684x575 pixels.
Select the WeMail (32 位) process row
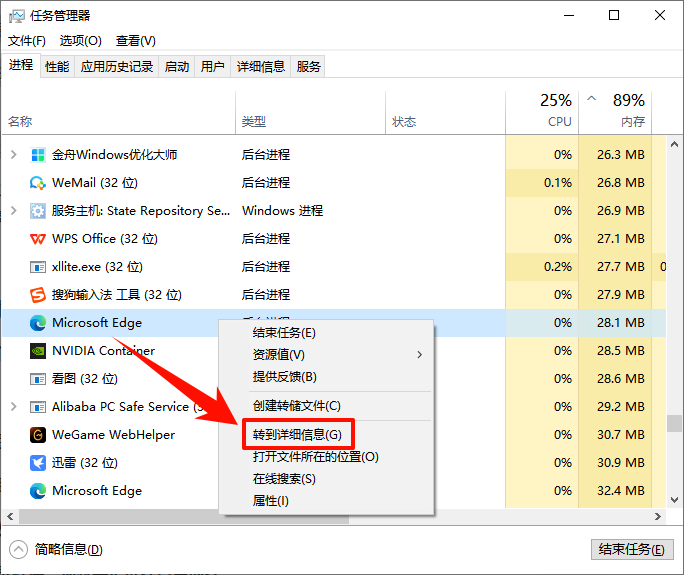click(334, 183)
